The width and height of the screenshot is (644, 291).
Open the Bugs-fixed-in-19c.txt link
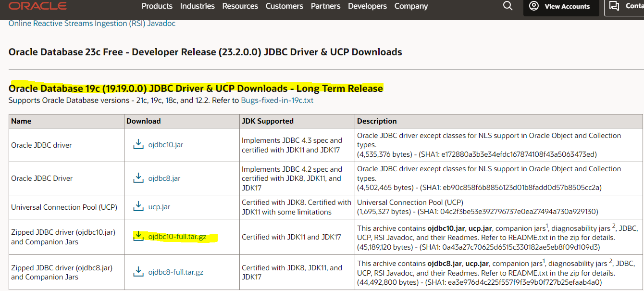click(x=277, y=101)
